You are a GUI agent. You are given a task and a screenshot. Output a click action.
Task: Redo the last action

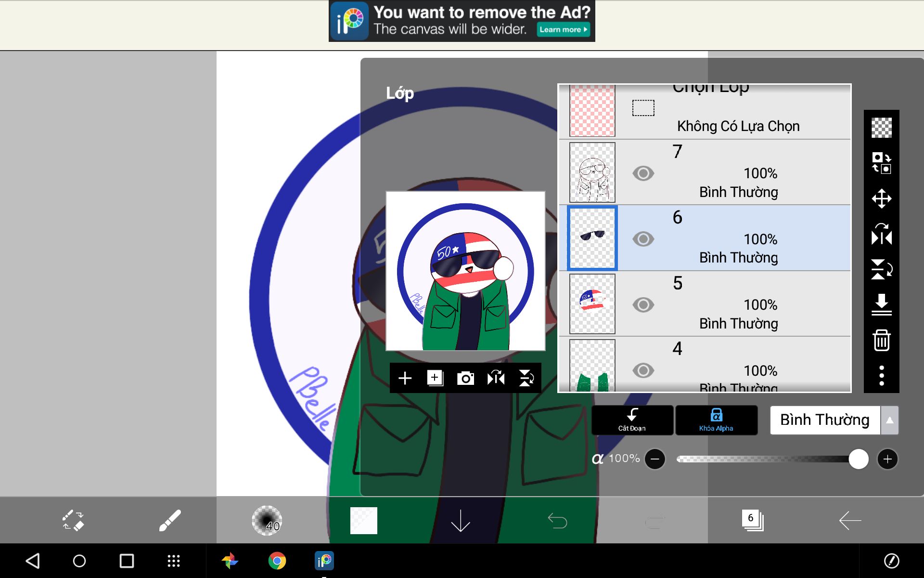[654, 522]
